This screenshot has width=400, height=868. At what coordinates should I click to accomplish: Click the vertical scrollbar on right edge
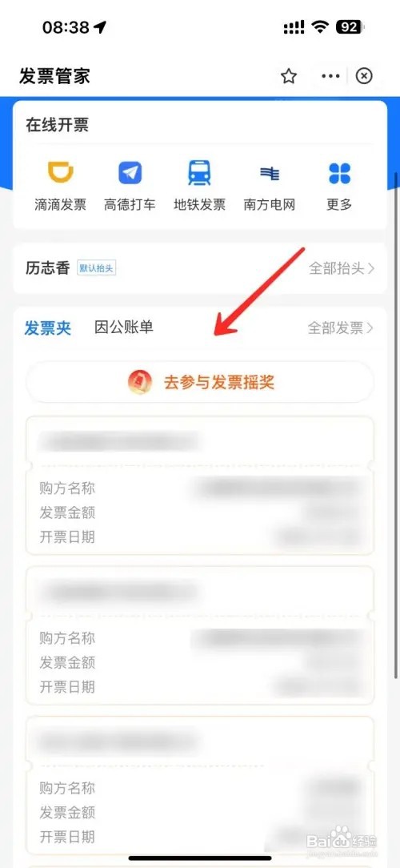396,425
